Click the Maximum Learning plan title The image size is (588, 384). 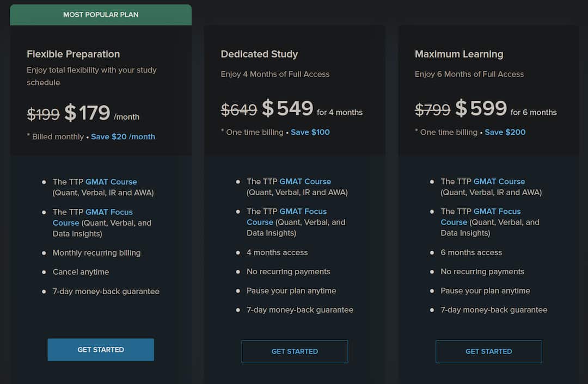point(459,54)
